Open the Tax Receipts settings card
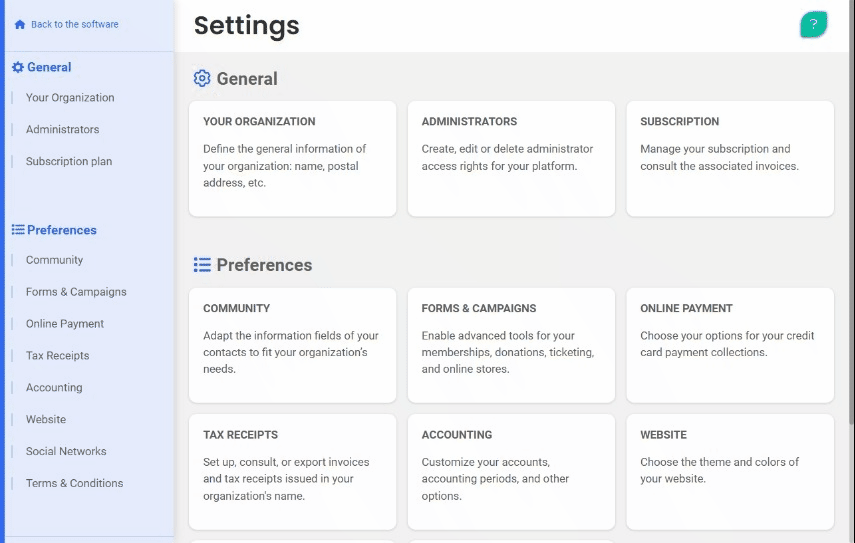Screen dimensions: 855x543 click(292, 471)
